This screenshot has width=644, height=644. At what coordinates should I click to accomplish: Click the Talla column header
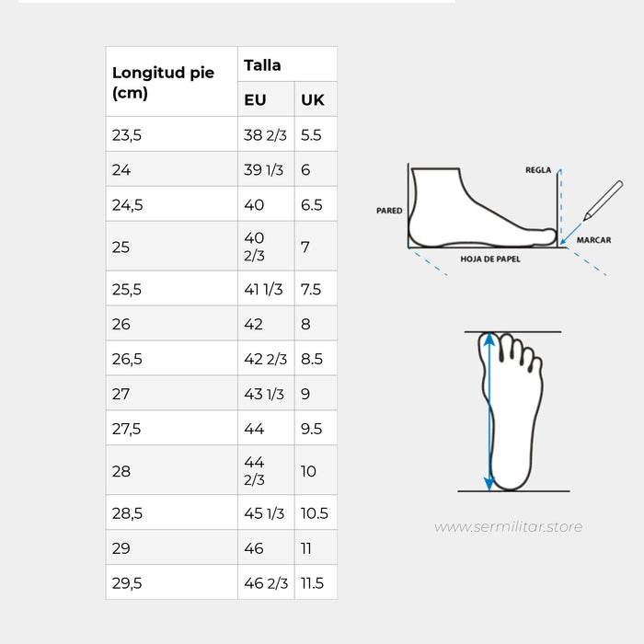[x=263, y=65]
